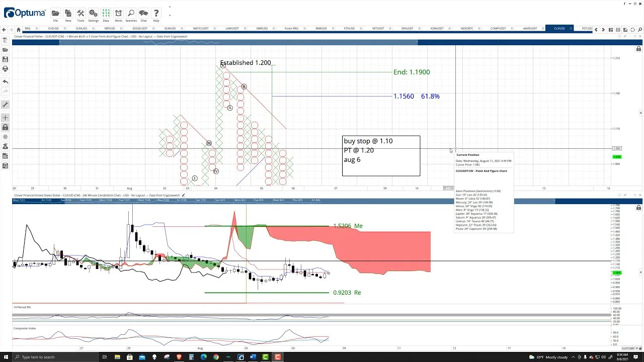Click the Windows taskbar search field
The image size is (644, 362).
coord(56,357)
